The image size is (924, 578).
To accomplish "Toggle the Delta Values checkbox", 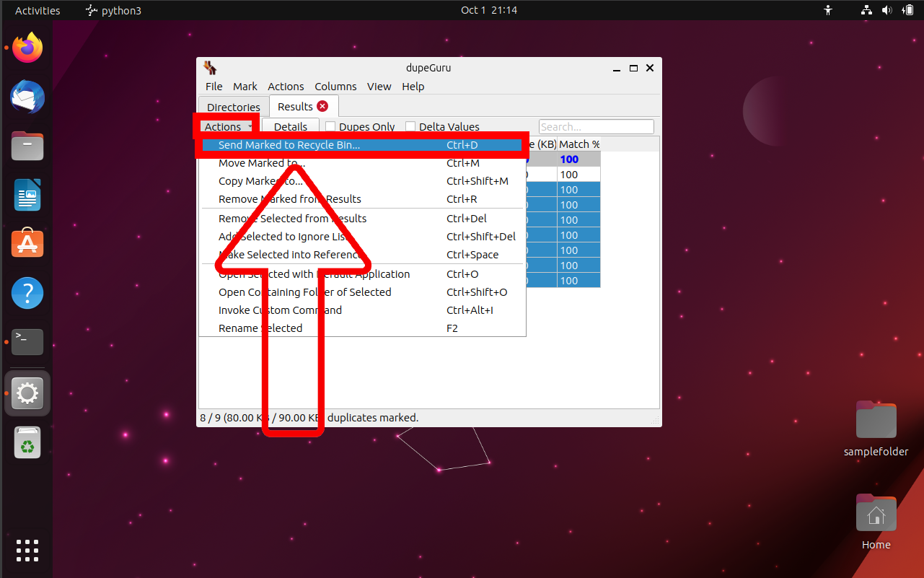I will coord(410,126).
